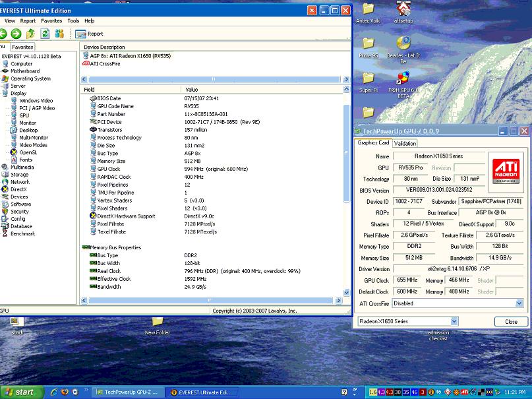
Task: Click the Up level arrow icon in EVEREST
Action: point(30,34)
